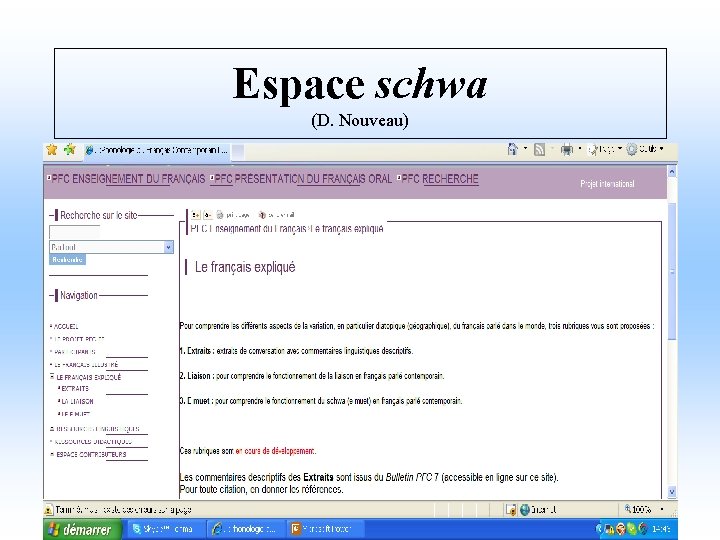Click the site search text field

coord(74,232)
